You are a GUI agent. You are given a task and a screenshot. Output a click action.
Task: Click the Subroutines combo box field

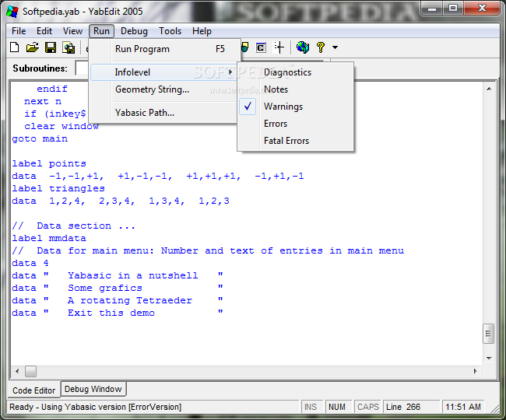pyautogui.click(x=82, y=68)
